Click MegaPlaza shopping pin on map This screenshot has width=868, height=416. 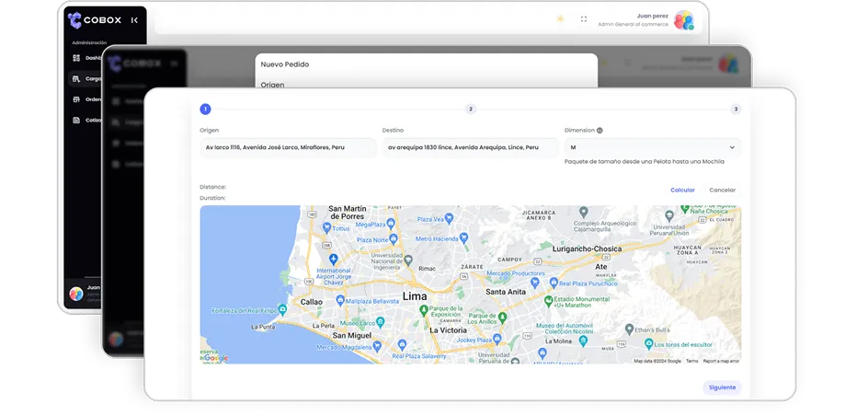pyautogui.click(x=391, y=224)
